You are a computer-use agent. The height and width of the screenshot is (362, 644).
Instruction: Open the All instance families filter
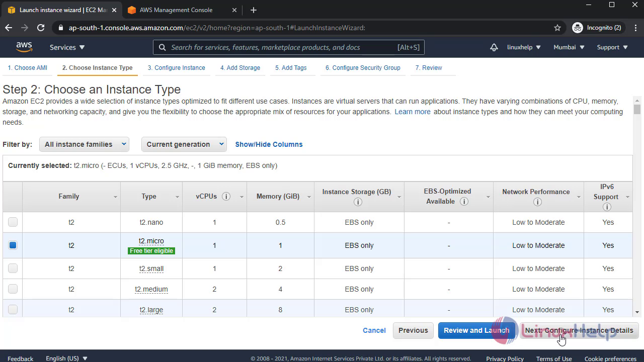[84, 144]
